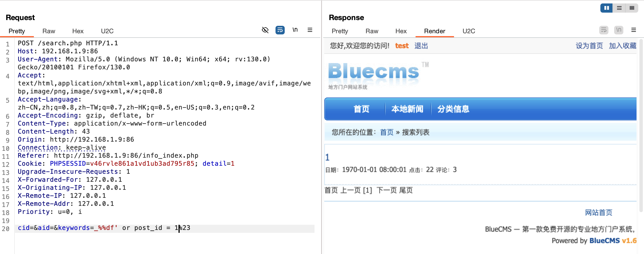The height and width of the screenshot is (254, 644).
Task: Switch to Response Hex tab
Action: [401, 31]
